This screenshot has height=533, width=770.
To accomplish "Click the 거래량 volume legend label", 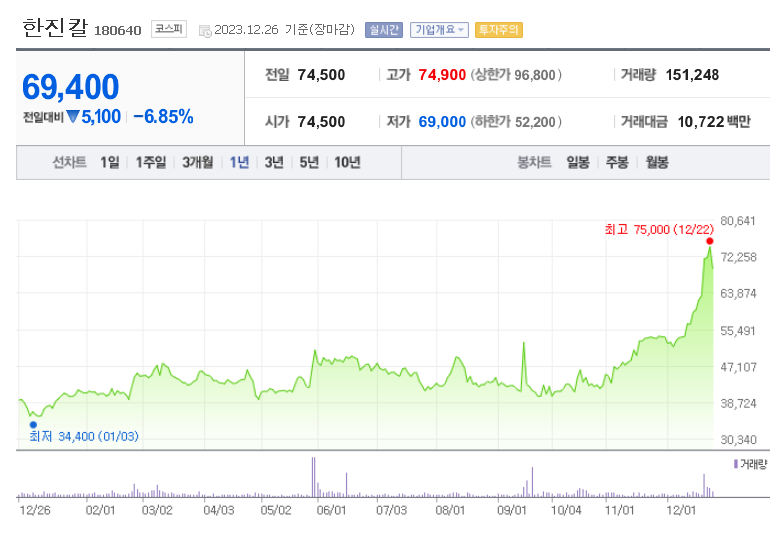I will click(750, 464).
